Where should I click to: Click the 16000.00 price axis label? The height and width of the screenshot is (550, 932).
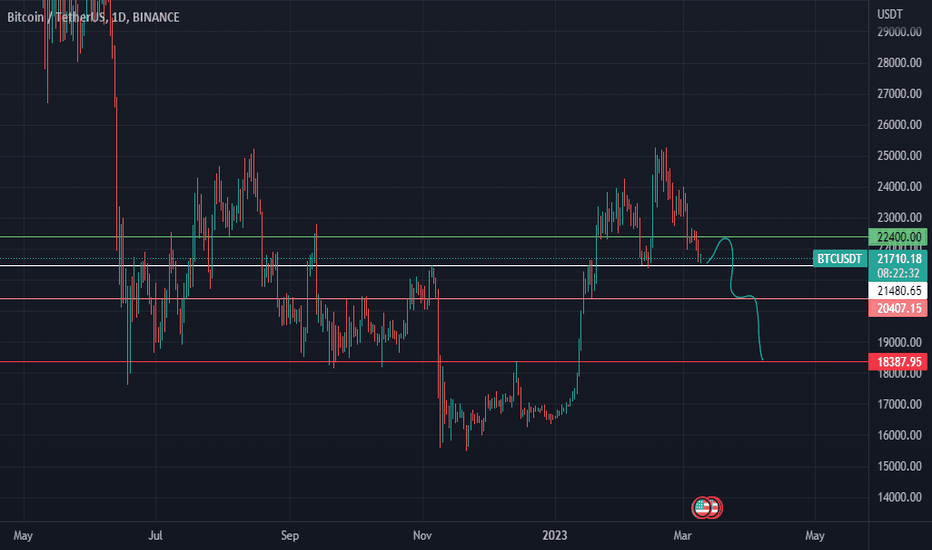(899, 435)
